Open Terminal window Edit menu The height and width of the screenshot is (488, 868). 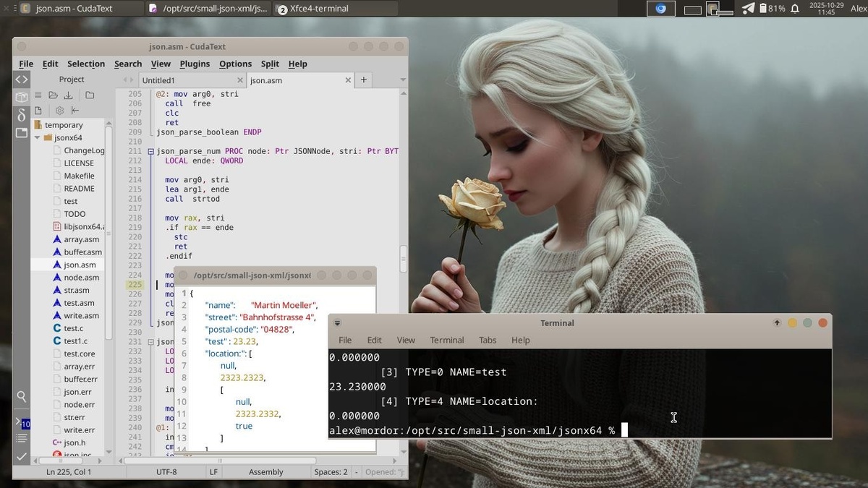[374, 340]
